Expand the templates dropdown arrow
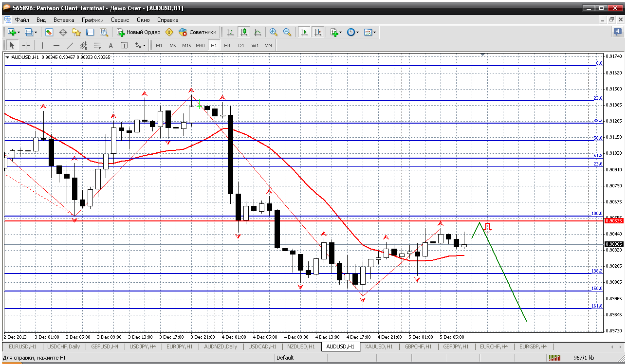 [x=375, y=32]
